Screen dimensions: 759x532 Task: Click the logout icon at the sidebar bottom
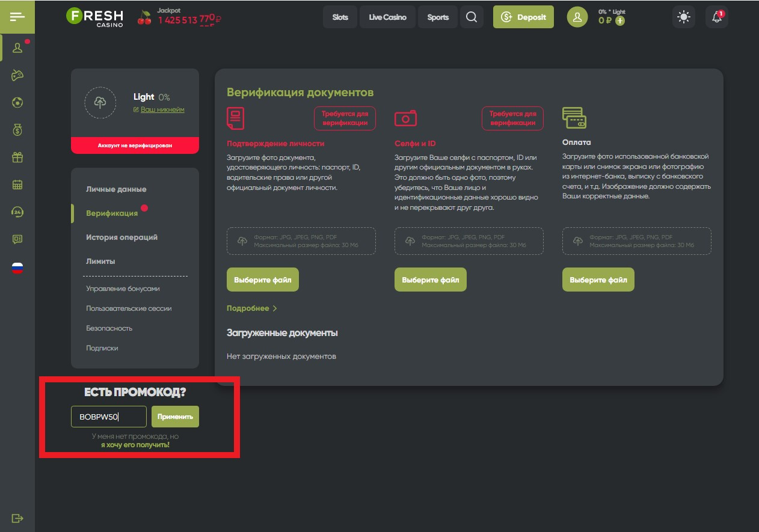(17, 518)
